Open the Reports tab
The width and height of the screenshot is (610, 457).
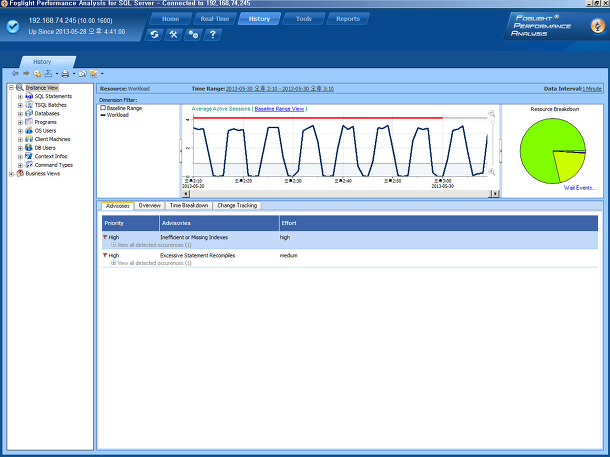point(348,19)
